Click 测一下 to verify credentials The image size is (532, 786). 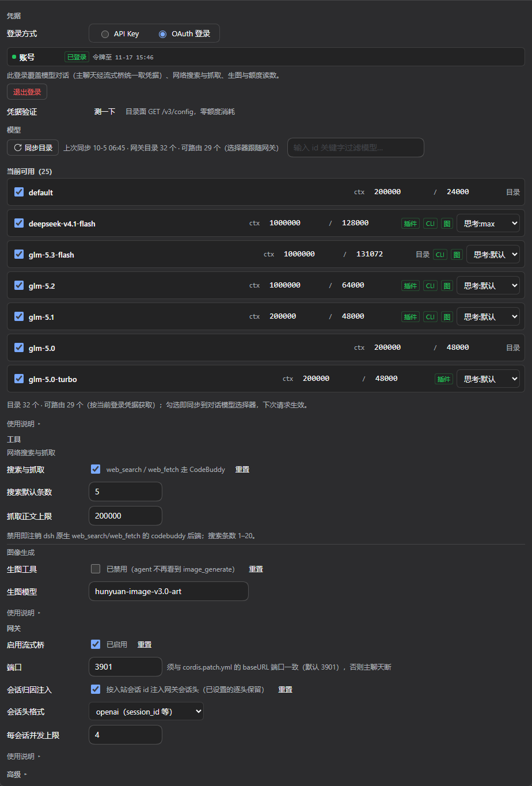(x=105, y=112)
